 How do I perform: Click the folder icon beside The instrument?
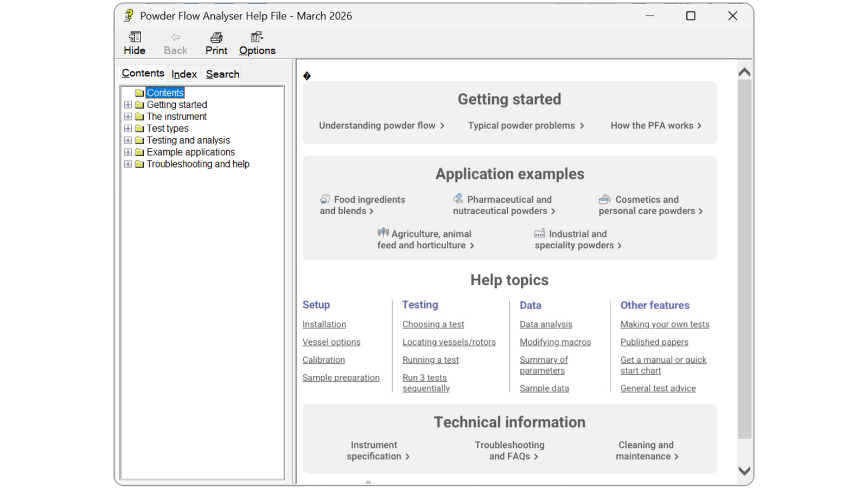click(139, 117)
